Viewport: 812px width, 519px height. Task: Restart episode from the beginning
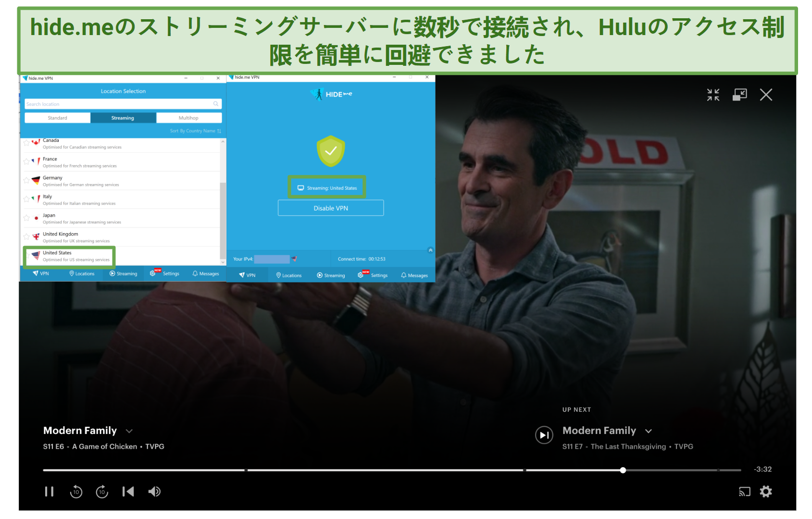(x=128, y=491)
